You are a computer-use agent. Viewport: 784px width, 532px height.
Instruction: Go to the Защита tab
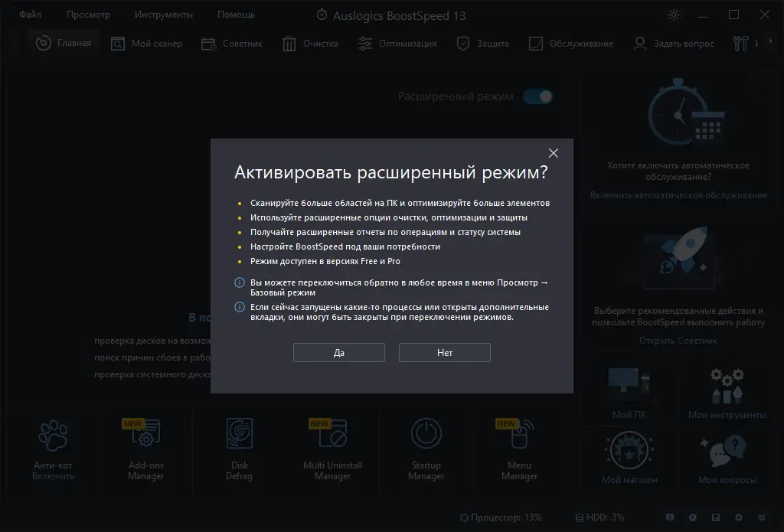tap(482, 44)
